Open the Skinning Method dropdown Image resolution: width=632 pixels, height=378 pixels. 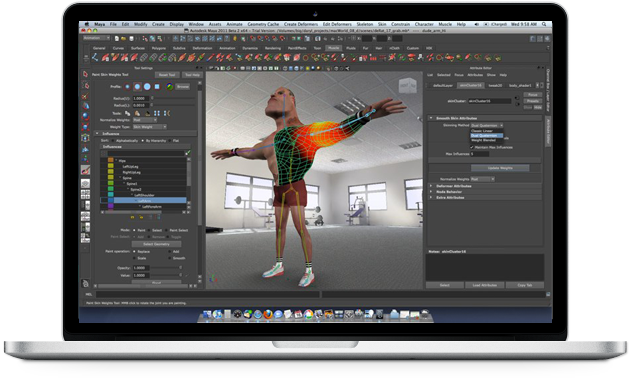[486, 125]
